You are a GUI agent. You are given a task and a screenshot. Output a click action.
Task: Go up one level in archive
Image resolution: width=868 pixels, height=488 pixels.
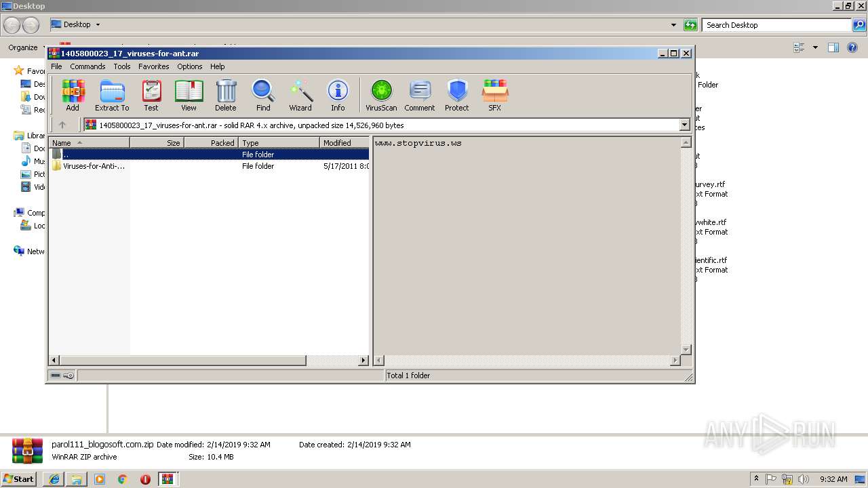tap(62, 125)
